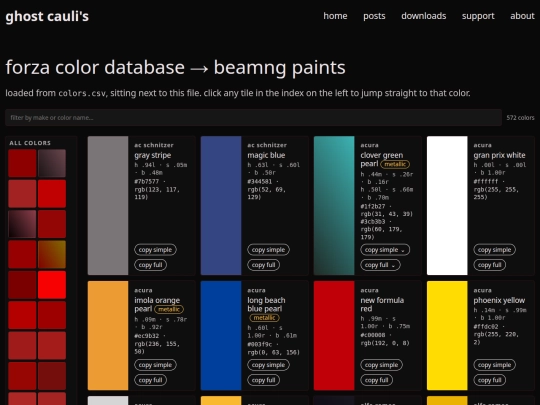
Task: Select the red-to-olive gradient index tile
Action: click(x=52, y=255)
